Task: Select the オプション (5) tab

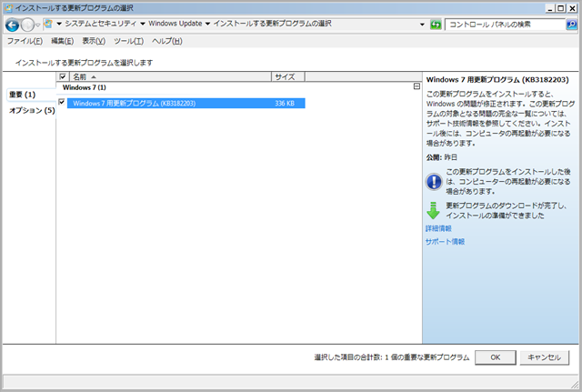Action: [32, 111]
